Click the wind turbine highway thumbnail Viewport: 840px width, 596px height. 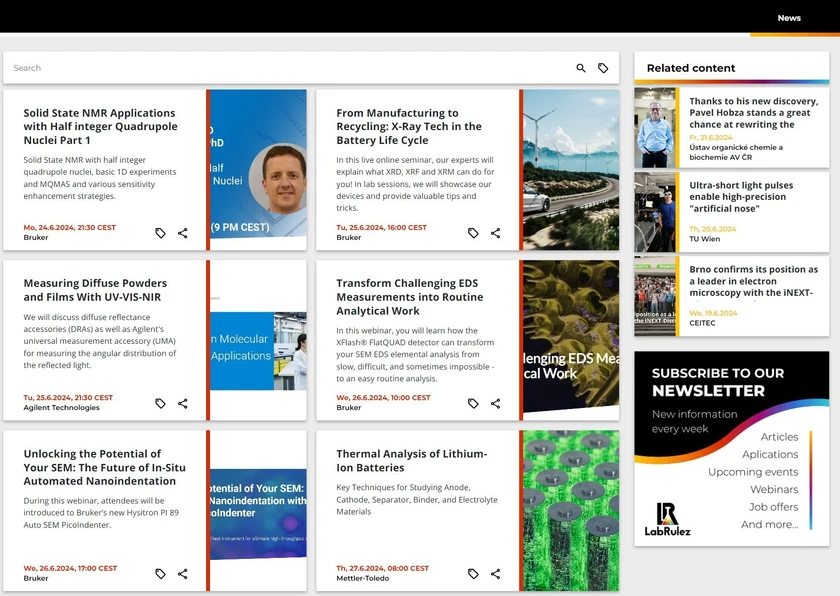571,170
